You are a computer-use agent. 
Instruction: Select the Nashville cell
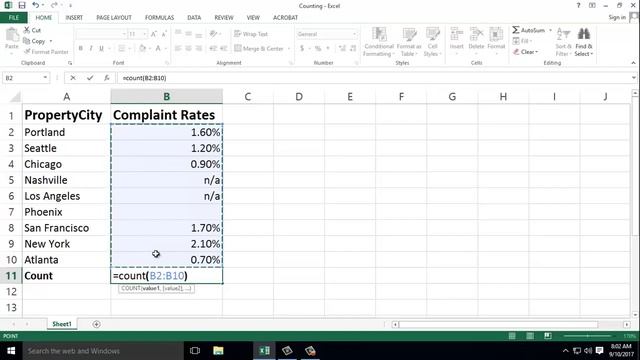pyautogui.click(x=66, y=180)
